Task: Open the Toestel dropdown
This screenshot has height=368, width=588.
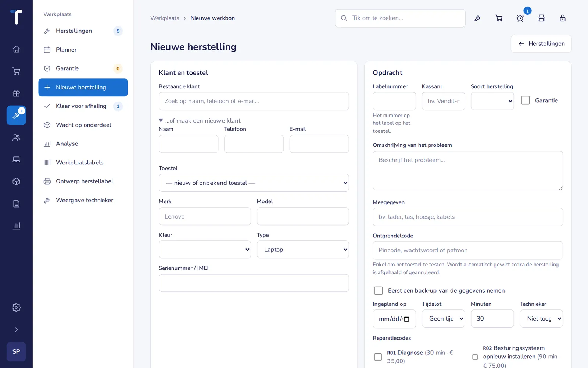Action: click(x=254, y=183)
